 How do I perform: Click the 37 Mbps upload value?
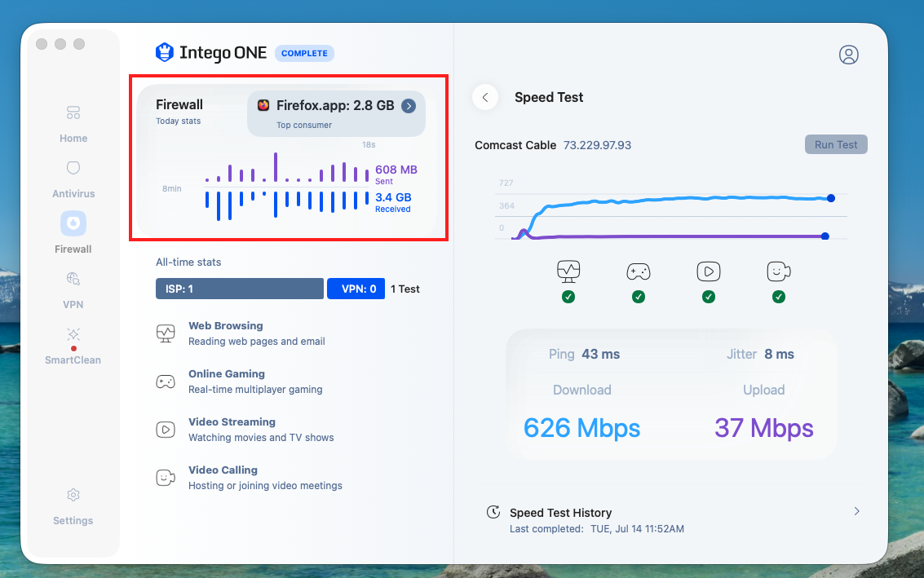click(763, 428)
